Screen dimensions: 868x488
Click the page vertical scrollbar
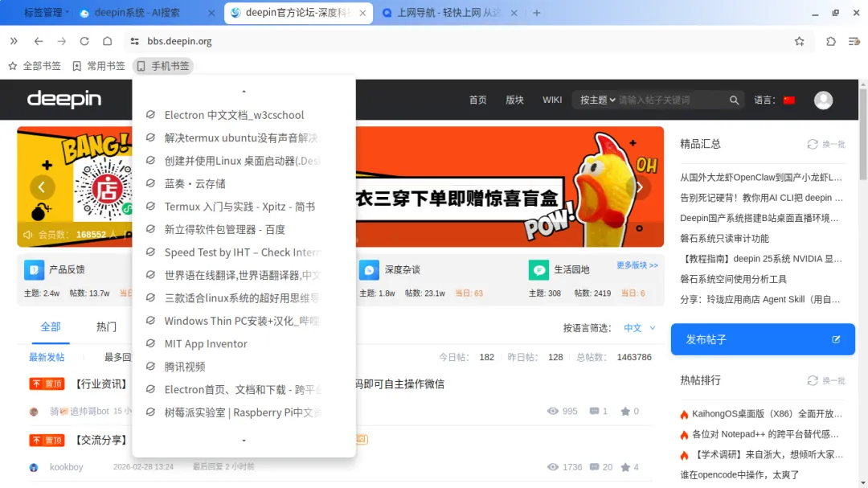[x=863, y=134]
